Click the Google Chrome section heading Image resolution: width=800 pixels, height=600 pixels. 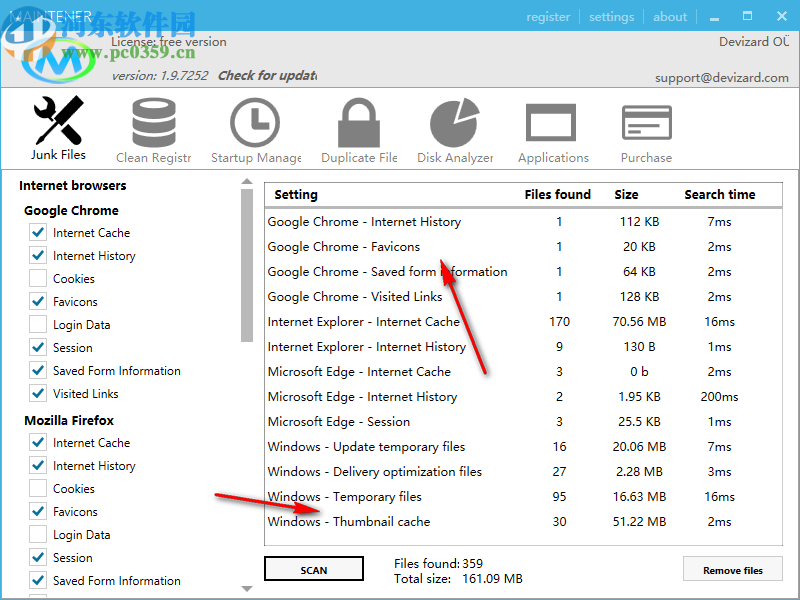click(x=71, y=211)
